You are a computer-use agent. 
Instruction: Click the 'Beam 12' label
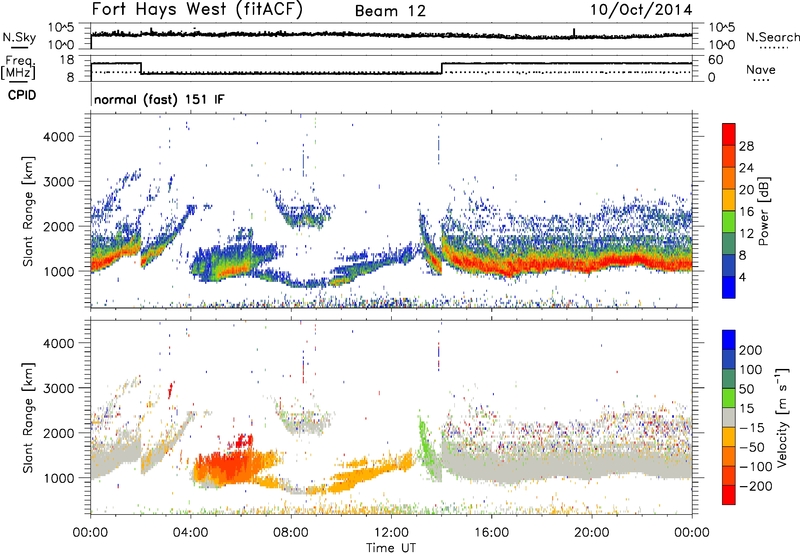point(390,11)
